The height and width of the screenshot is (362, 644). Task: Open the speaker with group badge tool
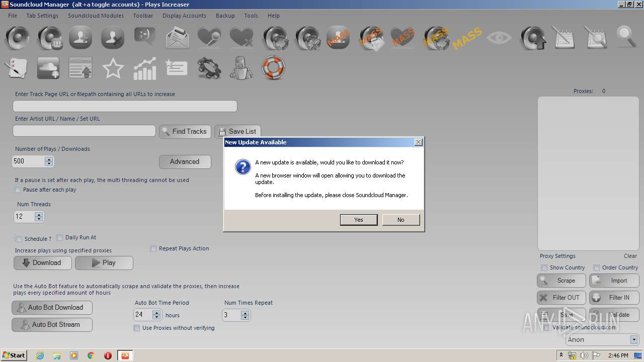tap(50, 38)
